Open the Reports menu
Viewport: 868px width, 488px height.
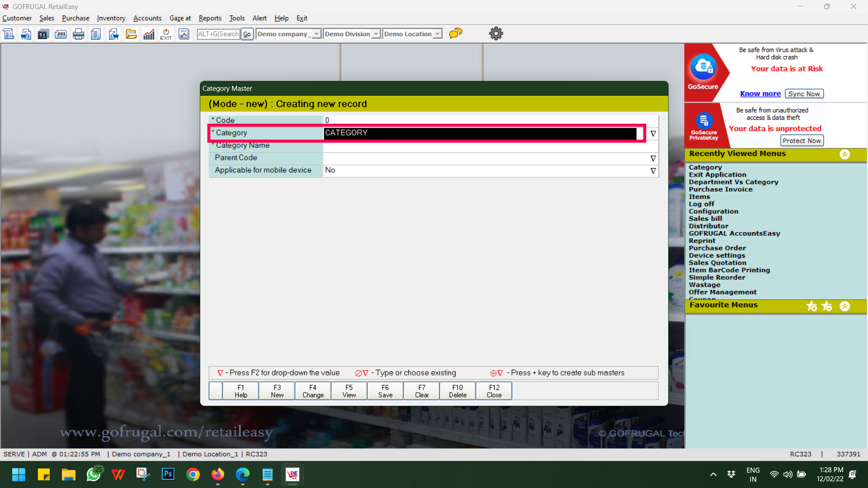(x=210, y=18)
